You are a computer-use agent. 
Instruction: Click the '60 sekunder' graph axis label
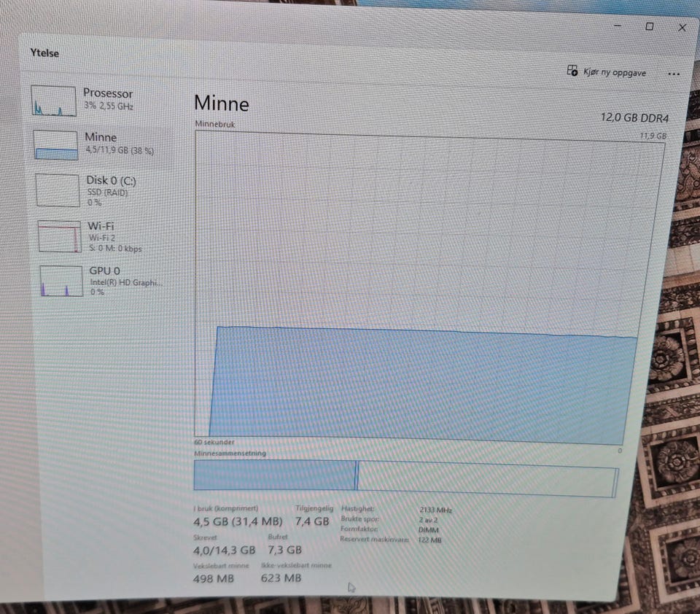[x=214, y=442]
